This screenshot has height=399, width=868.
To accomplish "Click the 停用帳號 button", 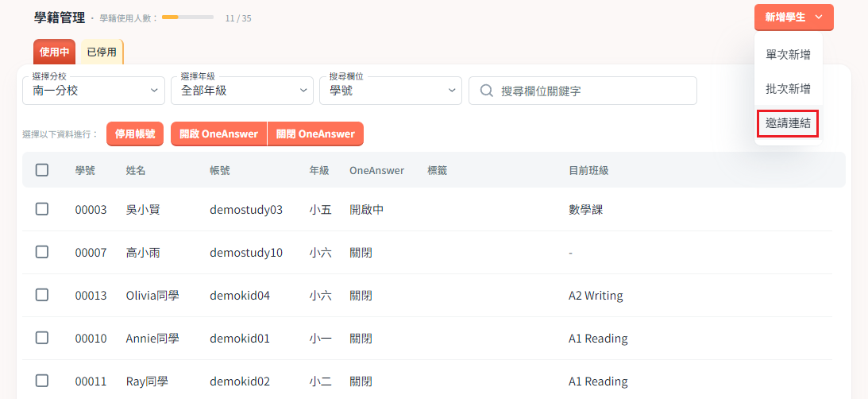I will point(135,134).
